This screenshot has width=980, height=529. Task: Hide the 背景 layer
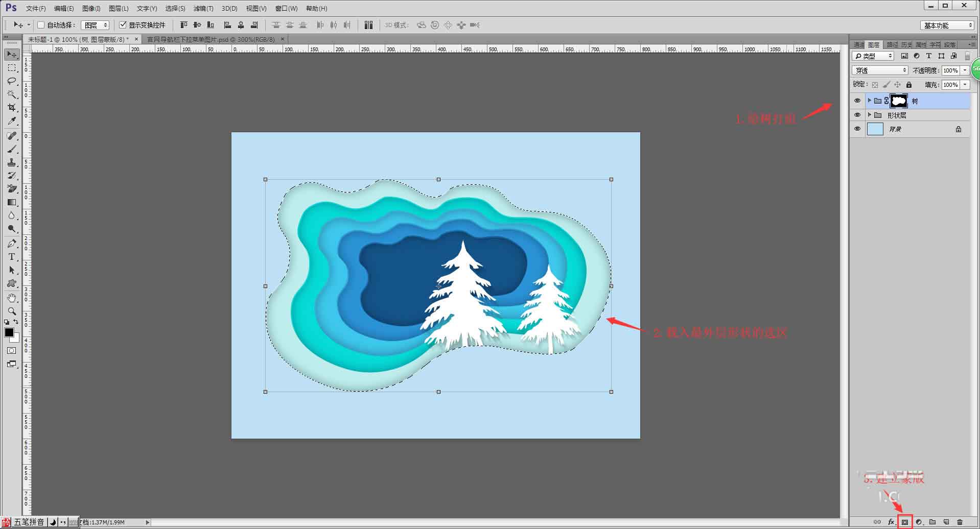pos(857,129)
